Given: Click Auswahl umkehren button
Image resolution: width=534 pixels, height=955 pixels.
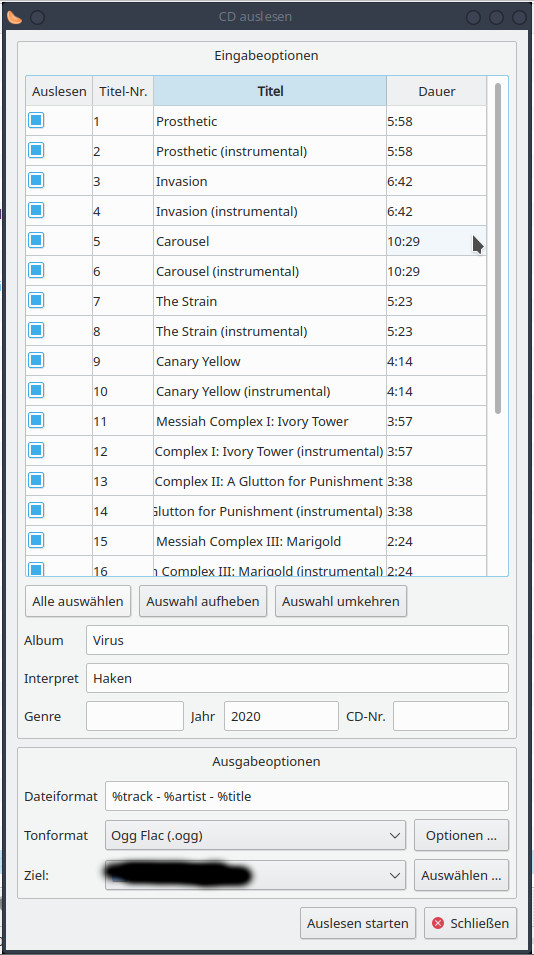Looking at the screenshot, I should (x=341, y=601).
